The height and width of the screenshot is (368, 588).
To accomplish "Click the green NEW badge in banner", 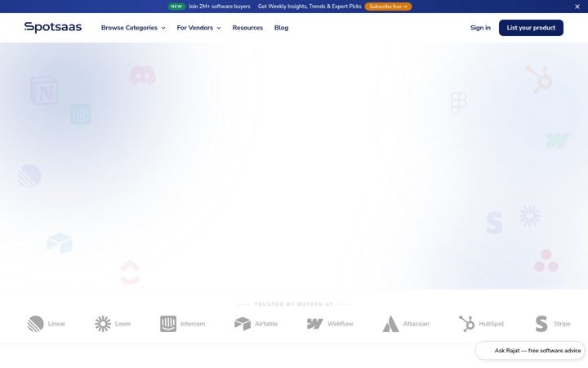I will pos(176,7).
